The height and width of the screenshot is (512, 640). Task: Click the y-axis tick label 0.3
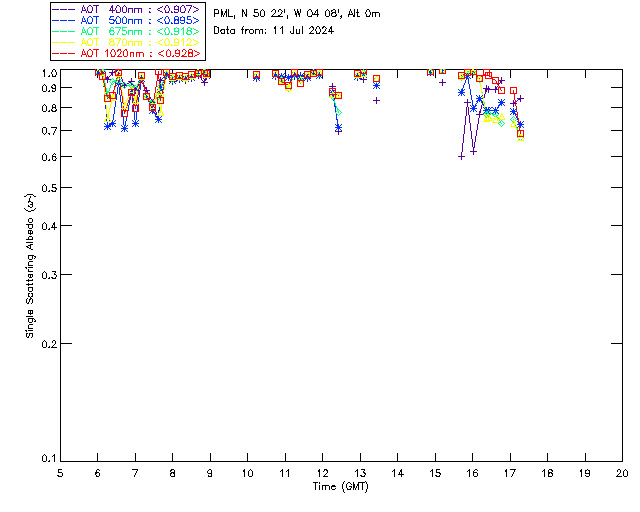point(49,275)
